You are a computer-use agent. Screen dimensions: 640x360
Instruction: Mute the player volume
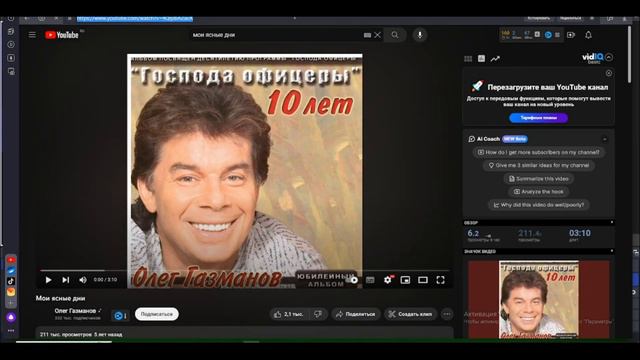pyautogui.click(x=82, y=280)
